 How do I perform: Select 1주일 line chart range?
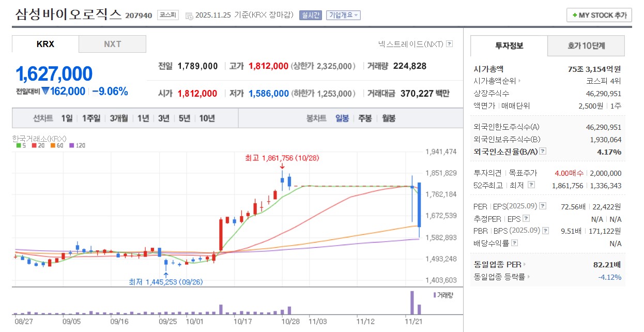pos(91,118)
